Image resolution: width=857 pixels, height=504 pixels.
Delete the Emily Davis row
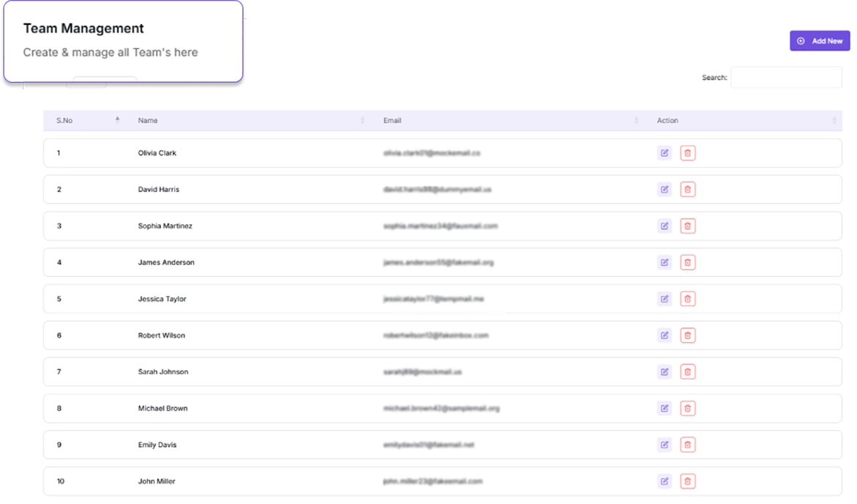point(687,445)
